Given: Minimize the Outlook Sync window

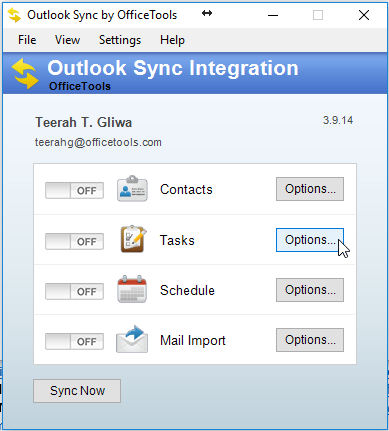Looking at the screenshot, I should pyautogui.click(x=273, y=15).
